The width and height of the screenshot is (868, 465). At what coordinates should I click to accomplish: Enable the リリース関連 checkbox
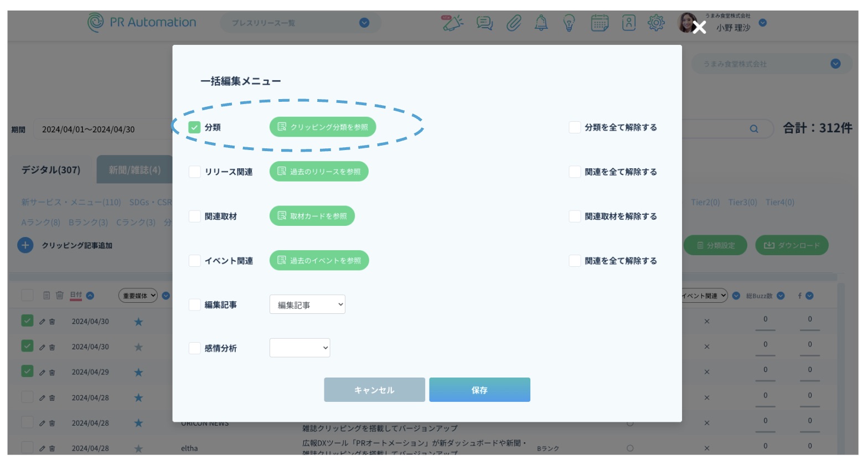(x=194, y=172)
